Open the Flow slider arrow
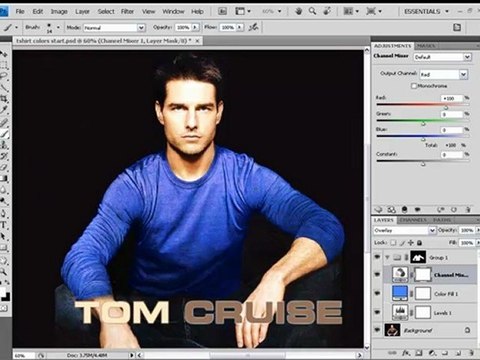Viewport: 480px width, 360px height. 240,27
